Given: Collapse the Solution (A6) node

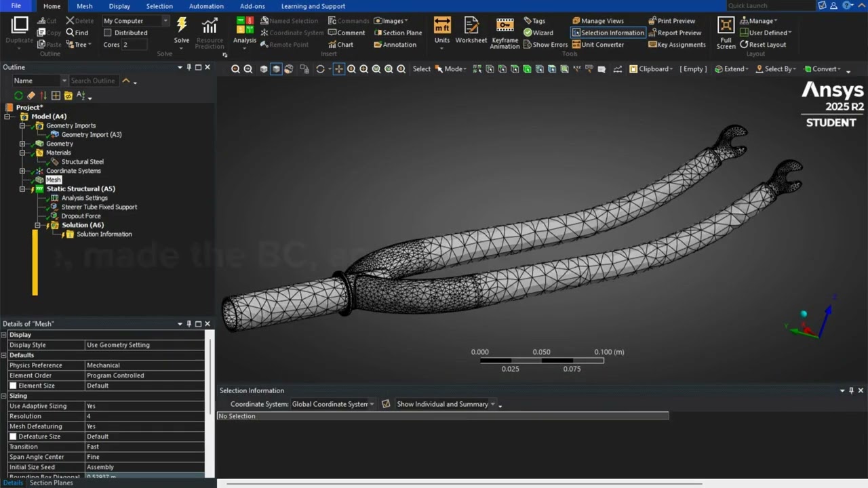Looking at the screenshot, I should [38, 225].
